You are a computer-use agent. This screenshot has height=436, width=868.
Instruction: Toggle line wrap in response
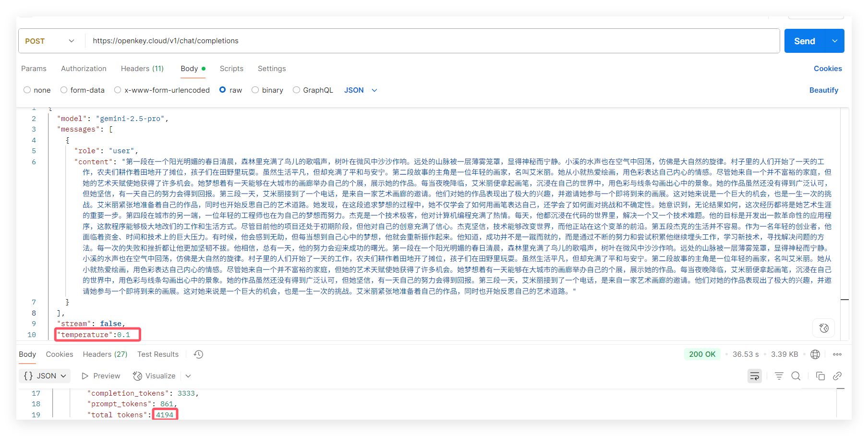(x=754, y=376)
